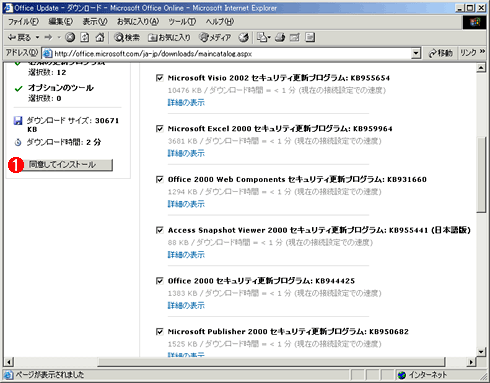Uncheck Microsoft Publisher 2000 KB950682 update

pyautogui.click(x=160, y=332)
